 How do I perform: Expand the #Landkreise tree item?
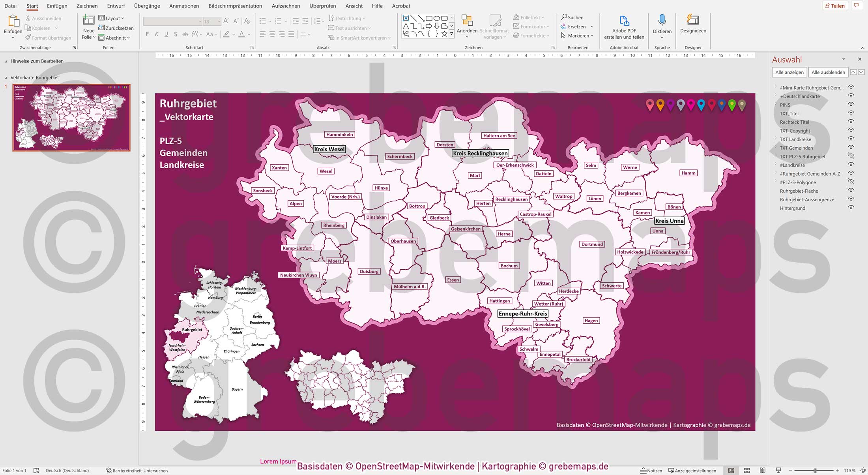(776, 165)
